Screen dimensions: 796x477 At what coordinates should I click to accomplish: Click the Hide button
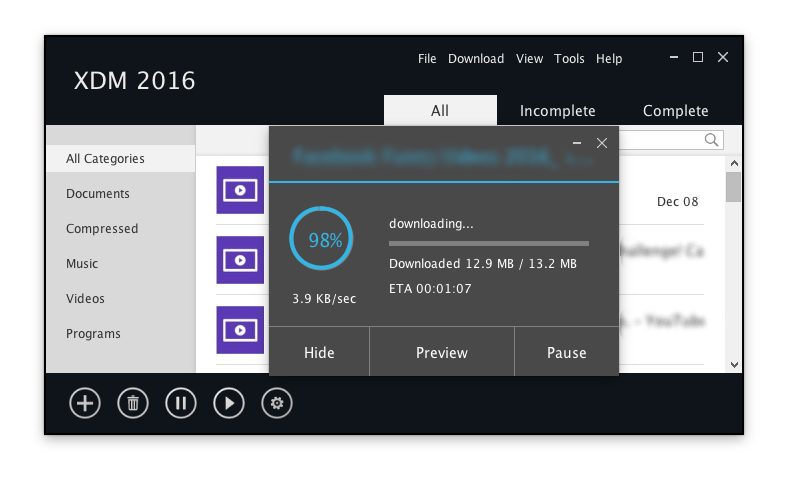(319, 352)
